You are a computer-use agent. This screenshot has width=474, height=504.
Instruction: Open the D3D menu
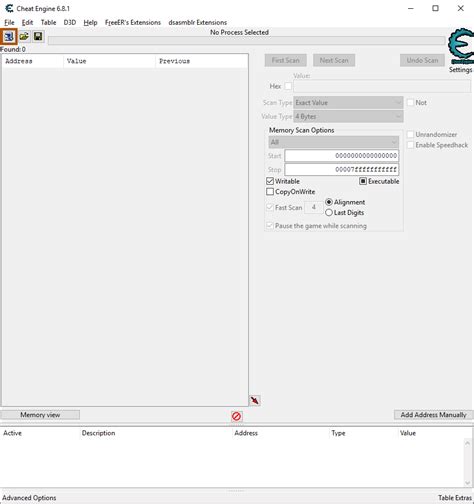click(70, 22)
